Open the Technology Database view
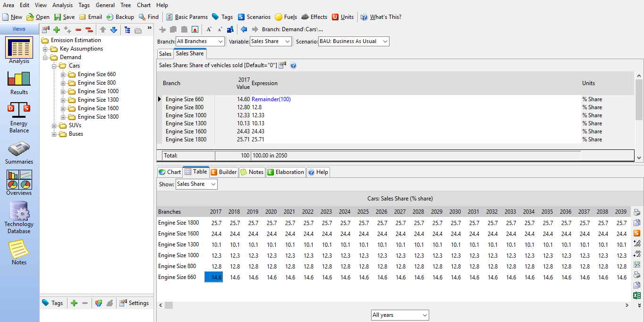644x322 pixels. click(x=19, y=218)
